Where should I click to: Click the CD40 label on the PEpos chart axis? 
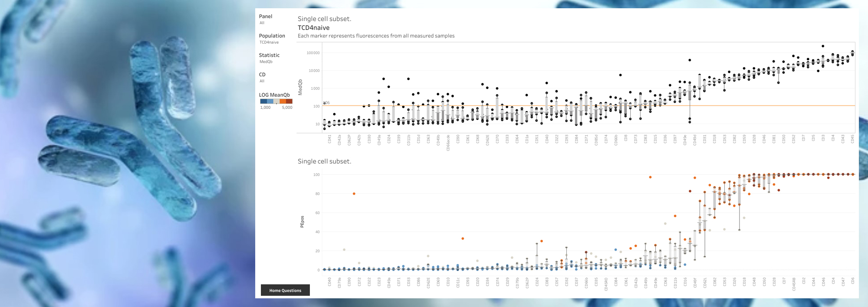(x=329, y=282)
